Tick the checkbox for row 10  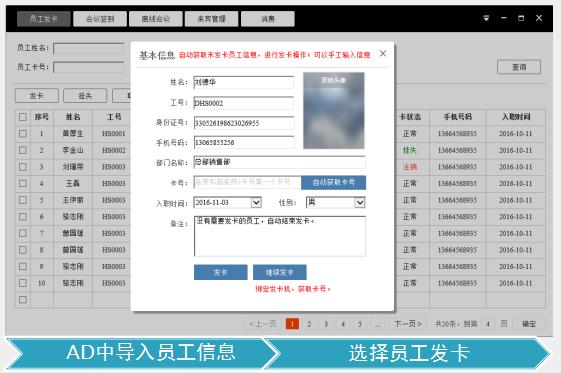coord(23,283)
